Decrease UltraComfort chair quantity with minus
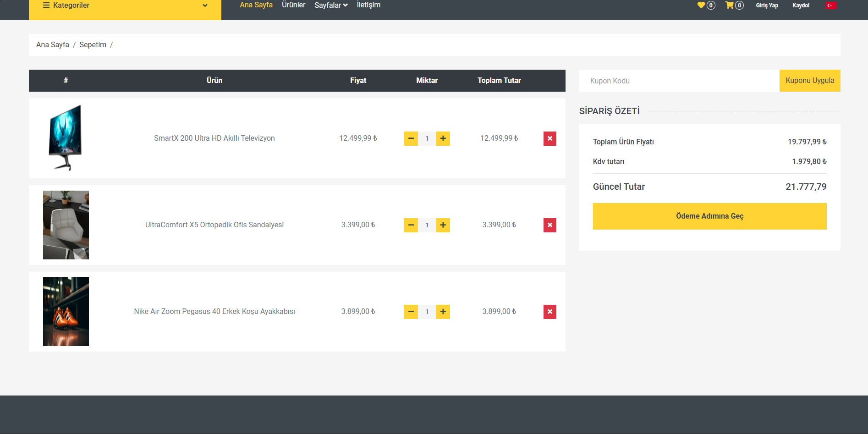 (411, 225)
